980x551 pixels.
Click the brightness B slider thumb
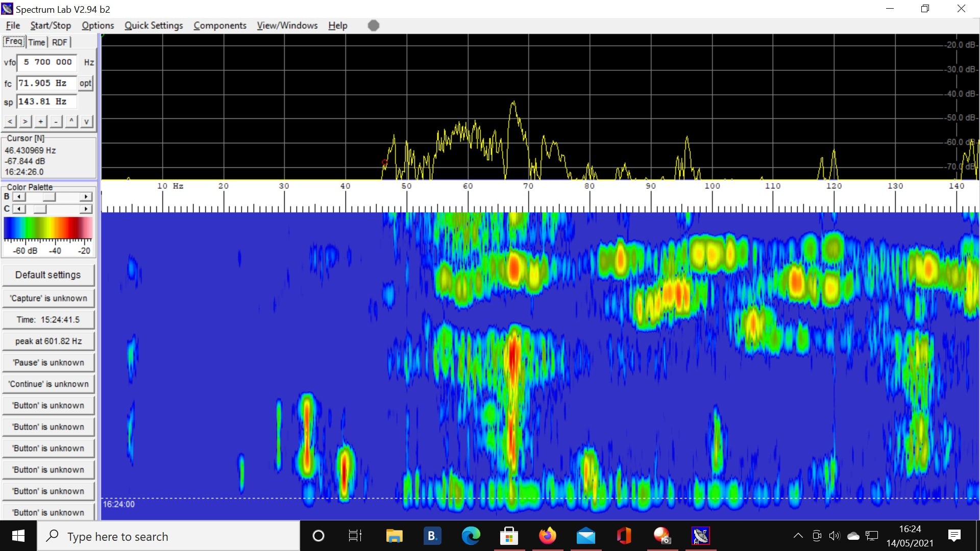pyautogui.click(x=49, y=197)
